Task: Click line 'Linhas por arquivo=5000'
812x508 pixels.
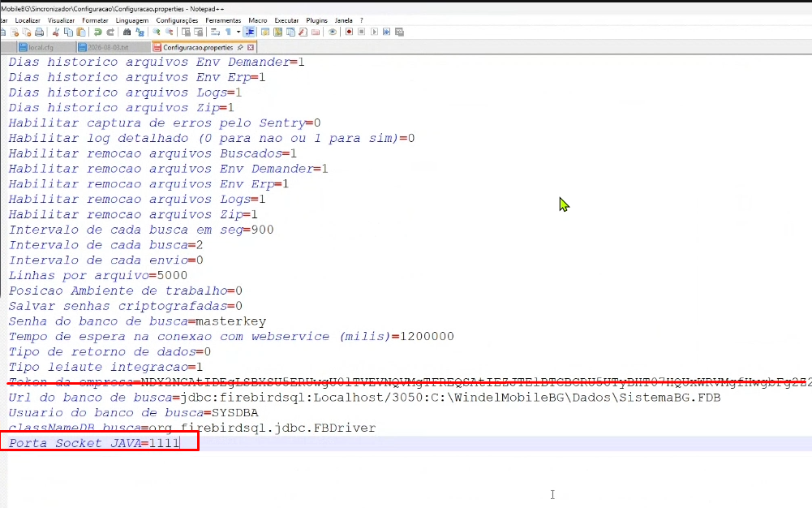Action: click(x=98, y=275)
